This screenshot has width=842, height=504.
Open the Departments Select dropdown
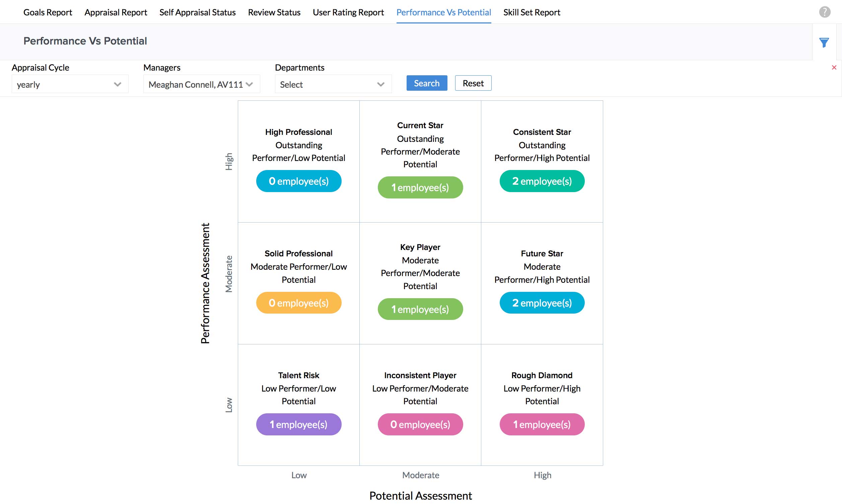click(x=333, y=84)
